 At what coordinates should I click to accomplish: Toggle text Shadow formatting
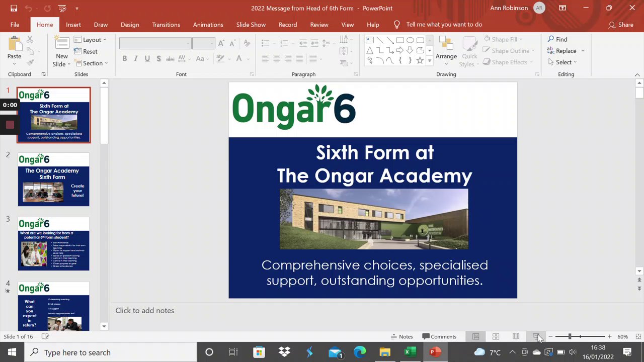pos(158,58)
